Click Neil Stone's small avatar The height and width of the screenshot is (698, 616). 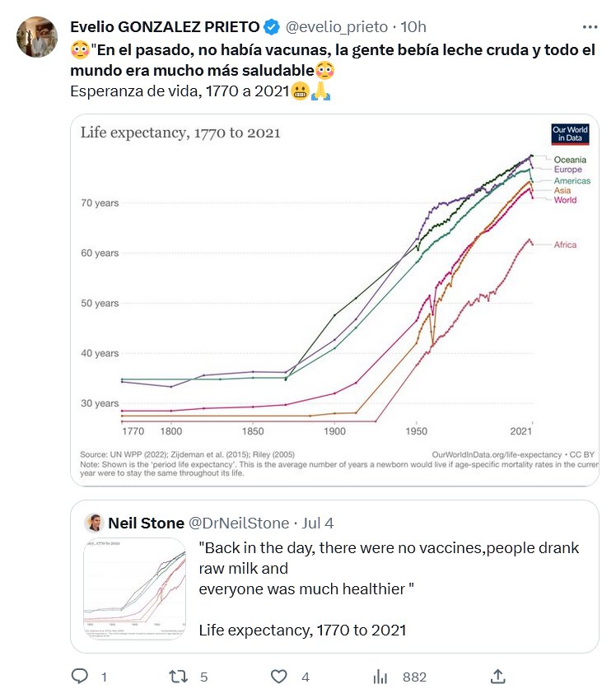click(x=95, y=523)
